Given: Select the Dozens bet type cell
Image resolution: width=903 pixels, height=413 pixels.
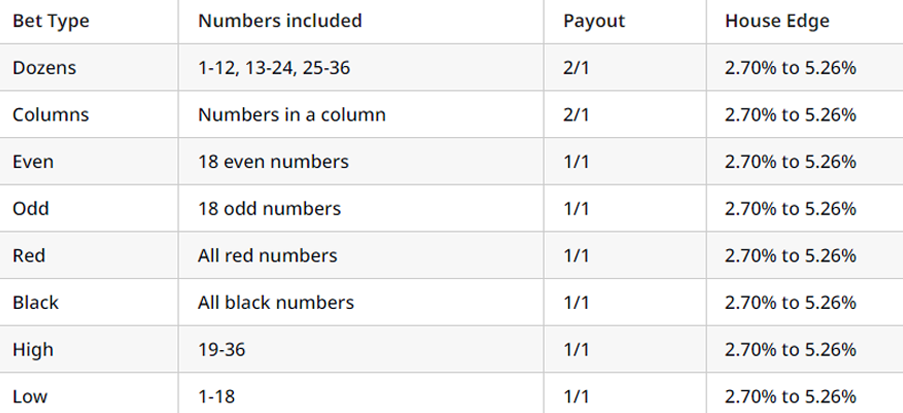Looking at the screenshot, I should pos(45,67).
